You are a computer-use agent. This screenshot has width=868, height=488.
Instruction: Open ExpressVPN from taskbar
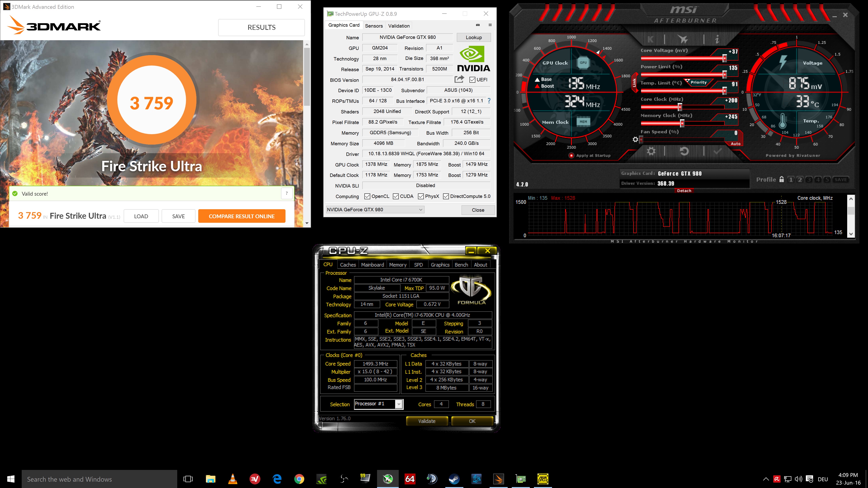click(x=255, y=479)
